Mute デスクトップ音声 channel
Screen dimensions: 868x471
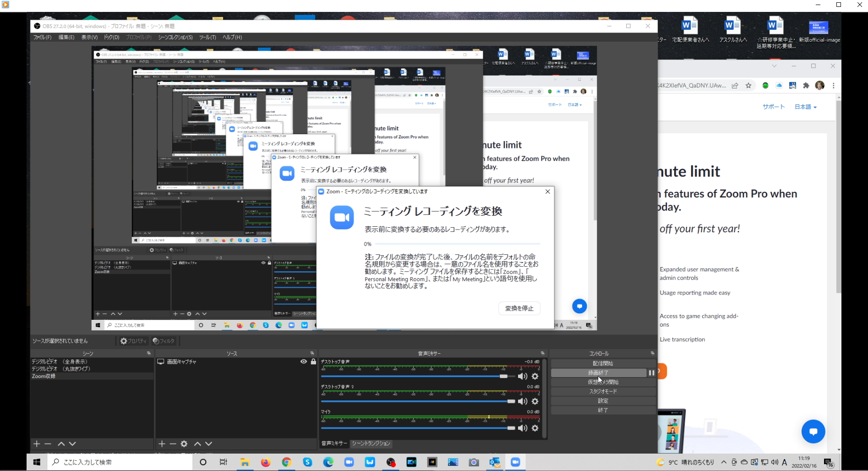tap(523, 377)
